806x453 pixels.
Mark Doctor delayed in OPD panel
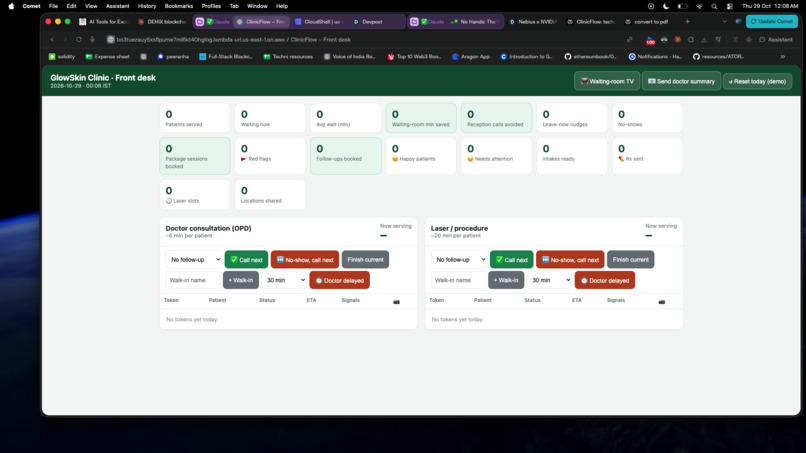pos(339,280)
